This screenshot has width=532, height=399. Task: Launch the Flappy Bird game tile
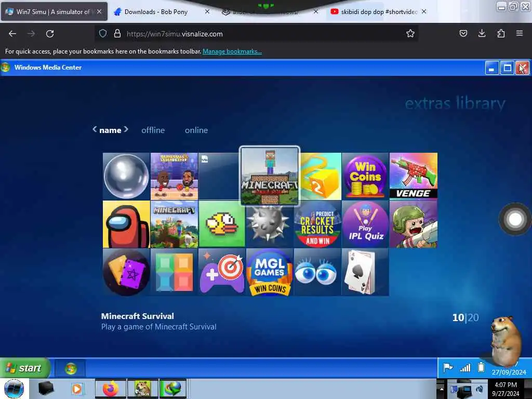coord(222,224)
